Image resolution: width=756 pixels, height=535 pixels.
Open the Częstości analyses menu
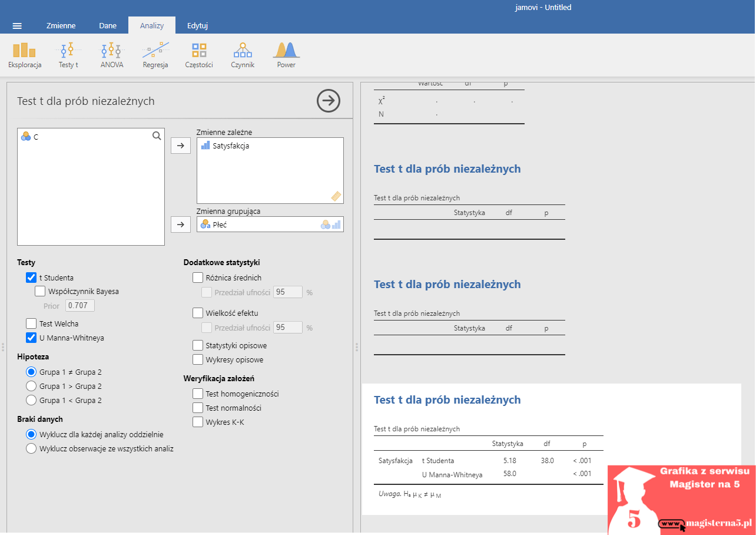[x=199, y=55]
